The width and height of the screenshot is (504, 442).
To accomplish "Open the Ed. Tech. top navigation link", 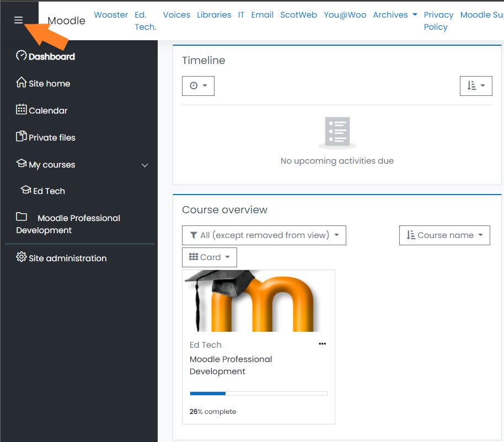I will click(145, 21).
